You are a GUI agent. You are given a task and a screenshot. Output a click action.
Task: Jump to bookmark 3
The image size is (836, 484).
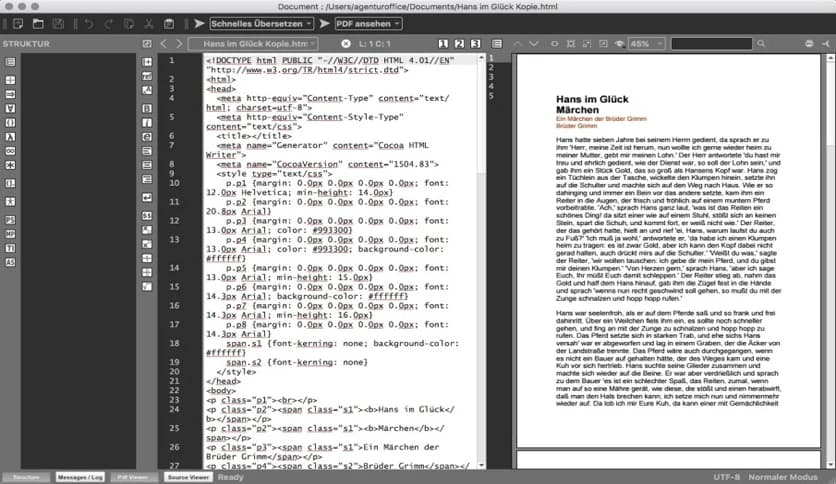click(475, 44)
